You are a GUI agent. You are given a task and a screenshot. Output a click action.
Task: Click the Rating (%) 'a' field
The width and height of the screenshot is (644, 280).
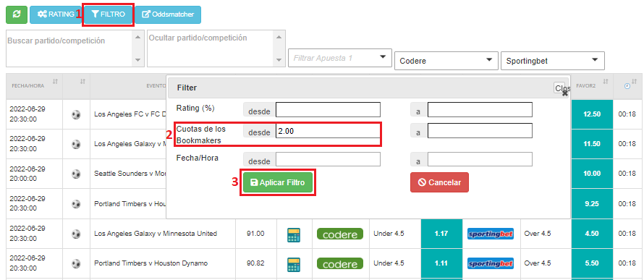pos(480,110)
